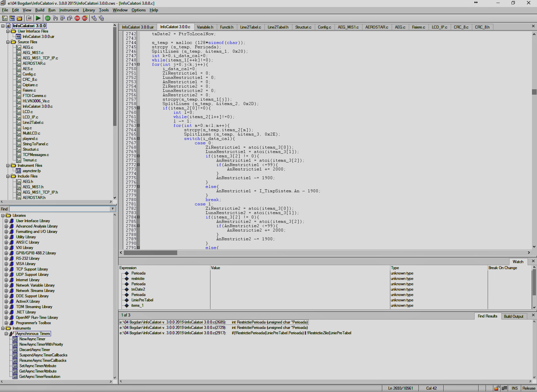Image resolution: width=537 pixels, height=392 pixels.
Task: Click the padlock icon in the status bar
Action: 497,388
